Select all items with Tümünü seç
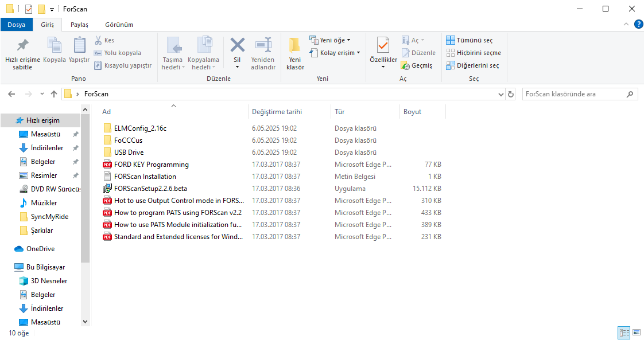644x340 pixels. pyautogui.click(x=470, y=40)
